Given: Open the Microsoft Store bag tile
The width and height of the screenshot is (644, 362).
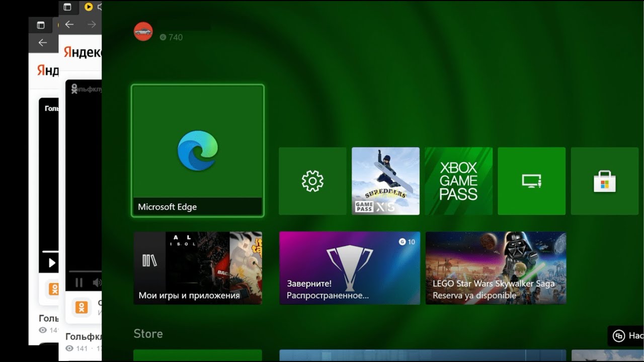Looking at the screenshot, I should pos(604,181).
